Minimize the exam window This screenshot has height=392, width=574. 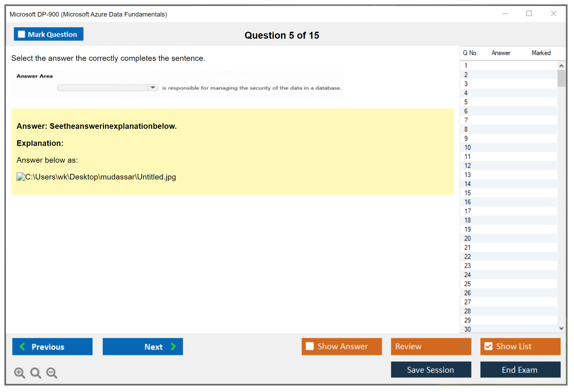coord(505,14)
